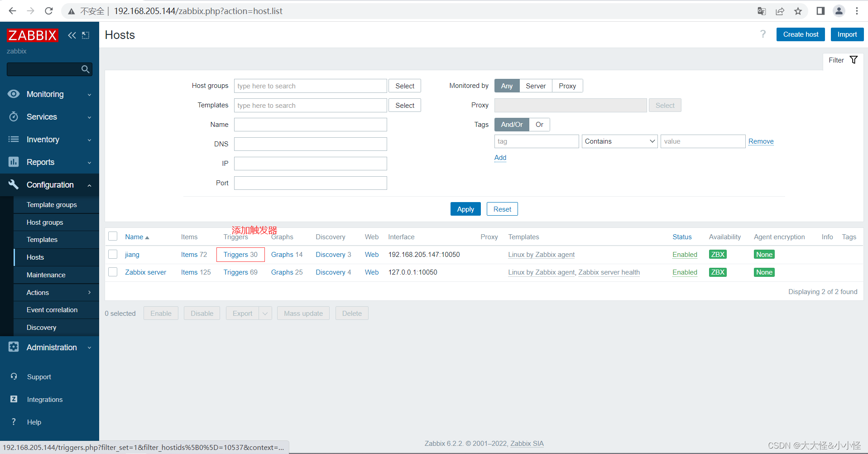Click the Inventory list icon
This screenshot has height=454, width=868.
pyautogui.click(x=14, y=139)
